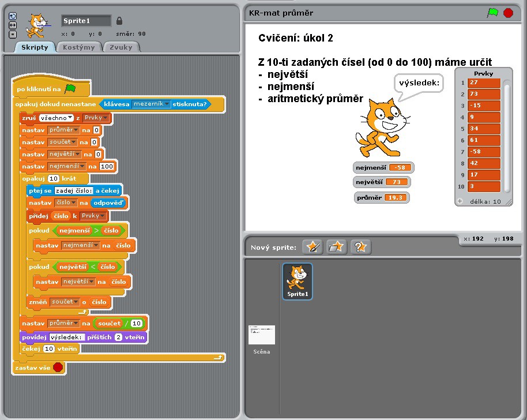Image resolution: width=527 pixels, height=420 pixels.
Task: Paint a new sprite with the brush-star icon
Action: pyautogui.click(x=313, y=247)
